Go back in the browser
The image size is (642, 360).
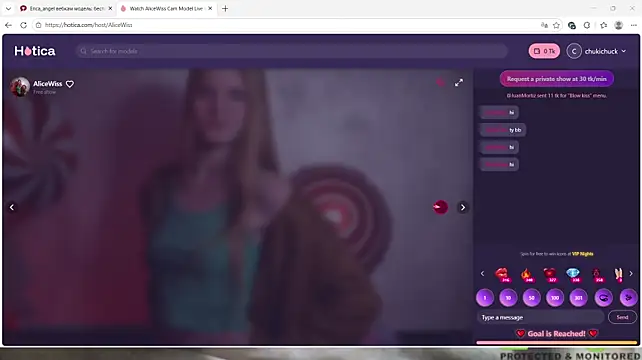coord(9,25)
